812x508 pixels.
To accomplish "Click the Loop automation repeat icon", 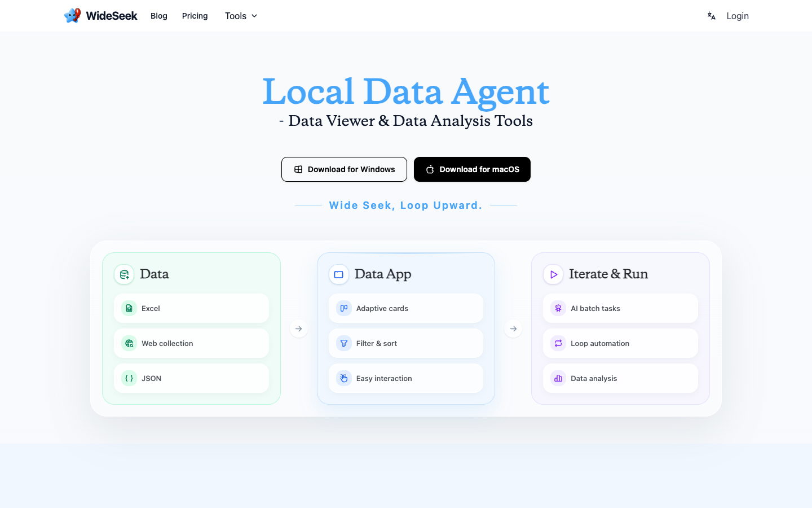I will coord(558,343).
